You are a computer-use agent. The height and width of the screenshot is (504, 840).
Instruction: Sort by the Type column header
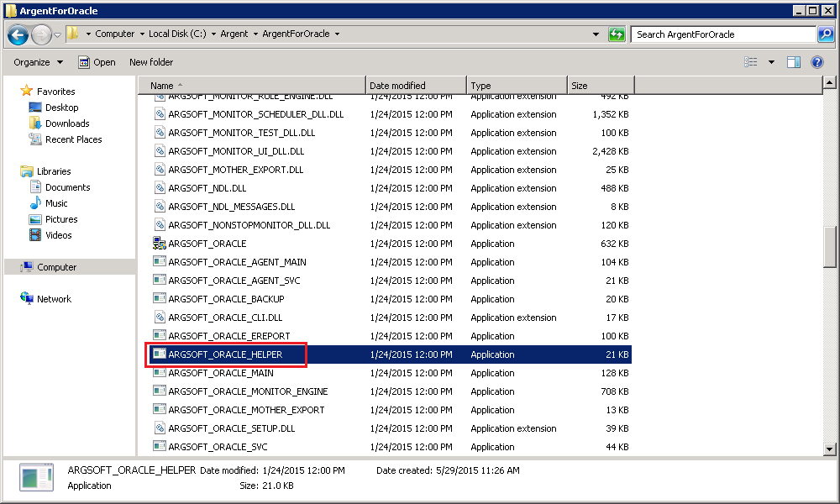tap(517, 86)
